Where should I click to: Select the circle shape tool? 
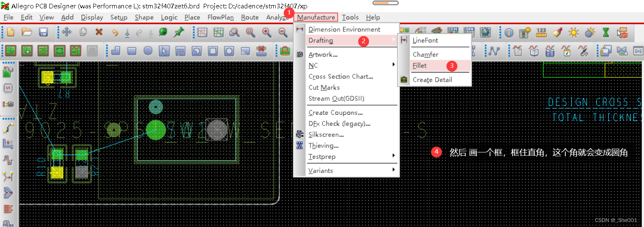148,51
